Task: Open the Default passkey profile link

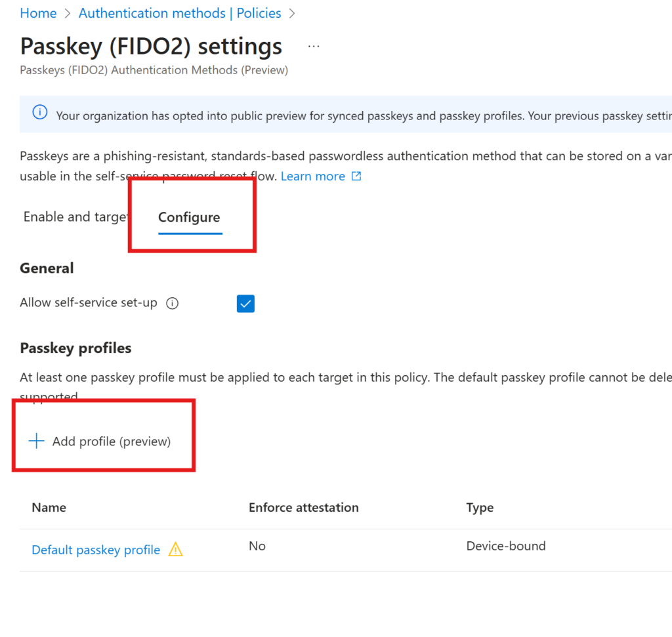Action: pos(96,550)
